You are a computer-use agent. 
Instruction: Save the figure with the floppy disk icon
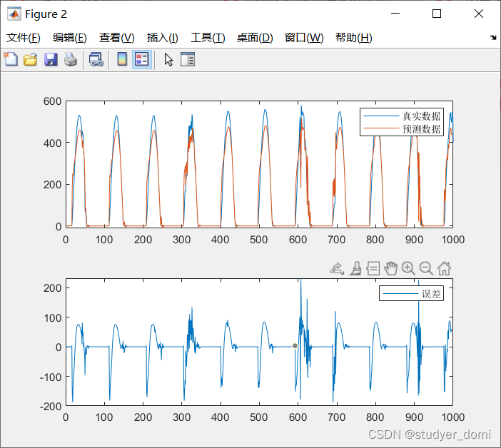51,59
